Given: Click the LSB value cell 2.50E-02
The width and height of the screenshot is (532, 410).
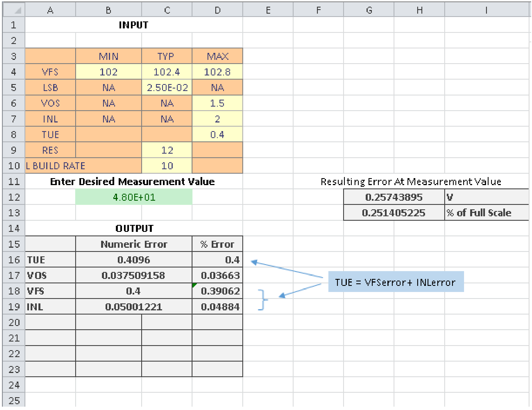Looking at the screenshot, I should pos(167,87).
